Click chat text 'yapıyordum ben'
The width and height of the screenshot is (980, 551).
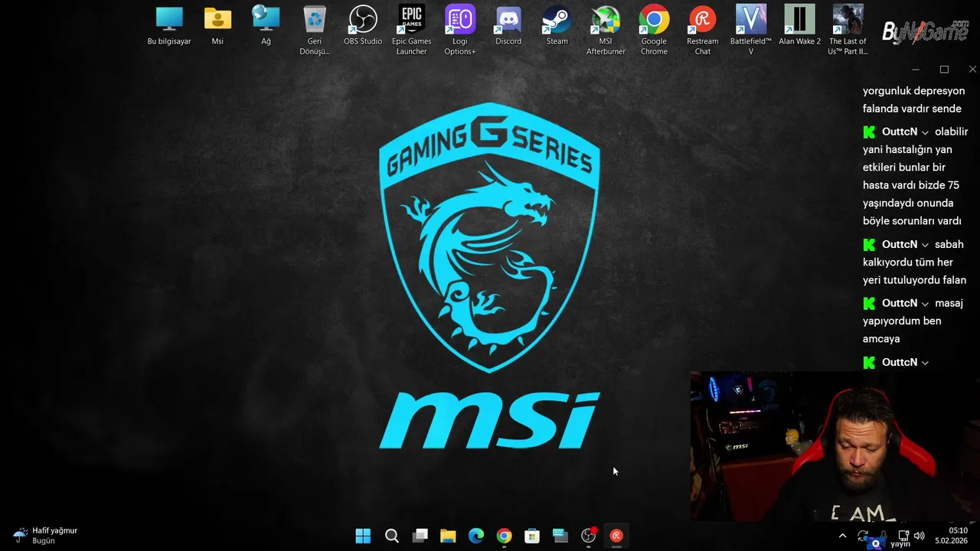coord(902,321)
